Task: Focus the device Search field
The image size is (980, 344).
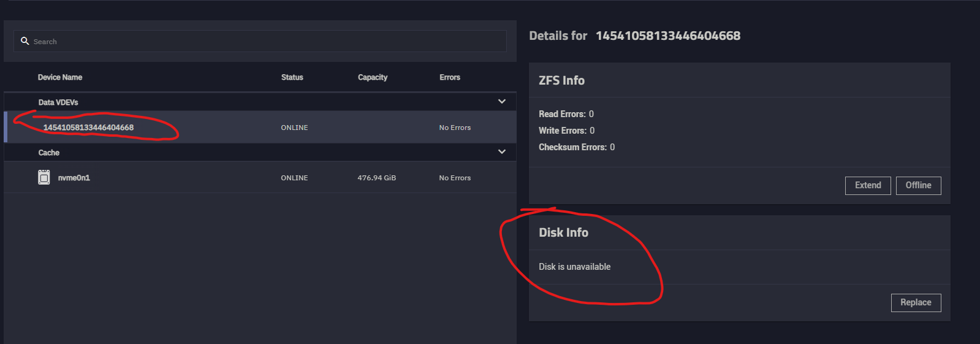Action: pyautogui.click(x=264, y=42)
